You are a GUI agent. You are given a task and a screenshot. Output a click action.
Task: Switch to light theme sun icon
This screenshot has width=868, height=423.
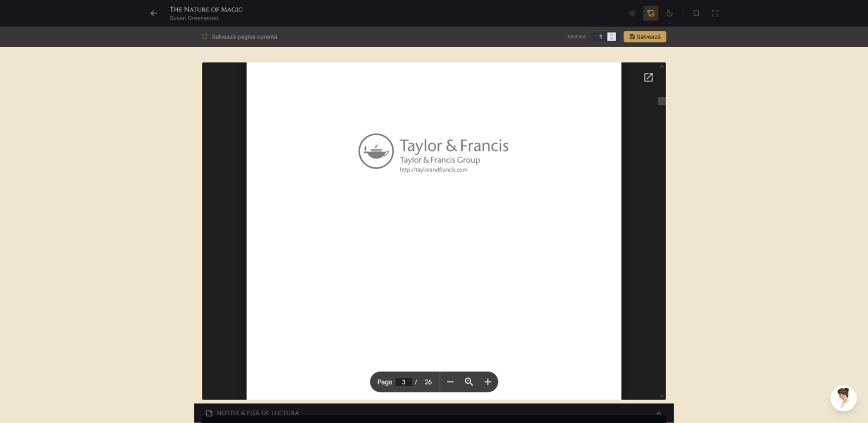tap(632, 13)
